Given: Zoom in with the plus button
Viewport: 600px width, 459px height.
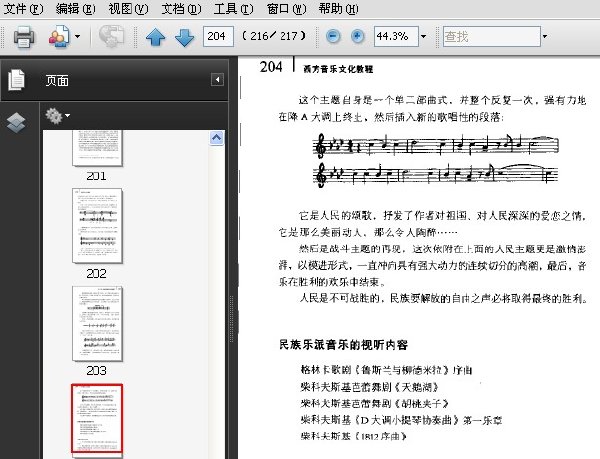Looking at the screenshot, I should [x=357, y=36].
